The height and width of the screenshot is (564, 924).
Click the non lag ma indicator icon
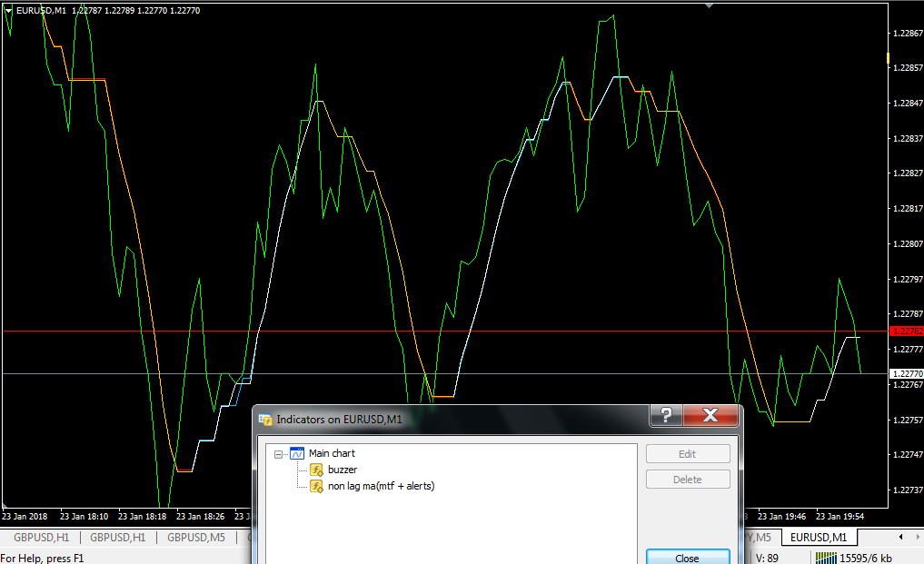[316, 486]
